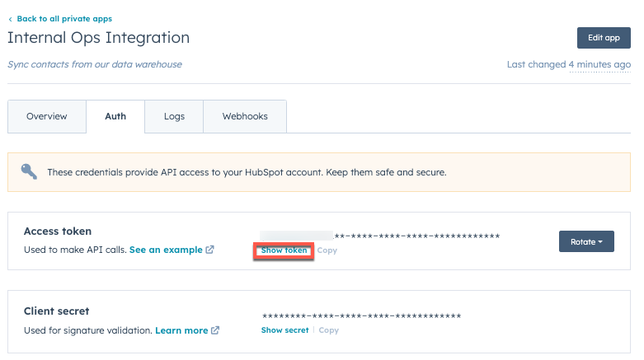This screenshot has height=360, width=644.
Task: Click the Last changed 4 minutes ago timestamp
Action: [x=569, y=64]
